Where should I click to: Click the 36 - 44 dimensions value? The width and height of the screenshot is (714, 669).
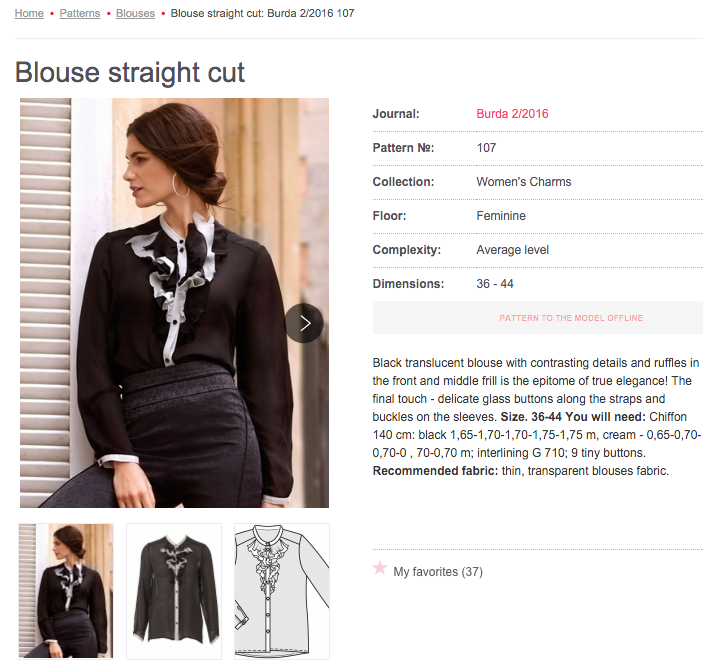495,284
